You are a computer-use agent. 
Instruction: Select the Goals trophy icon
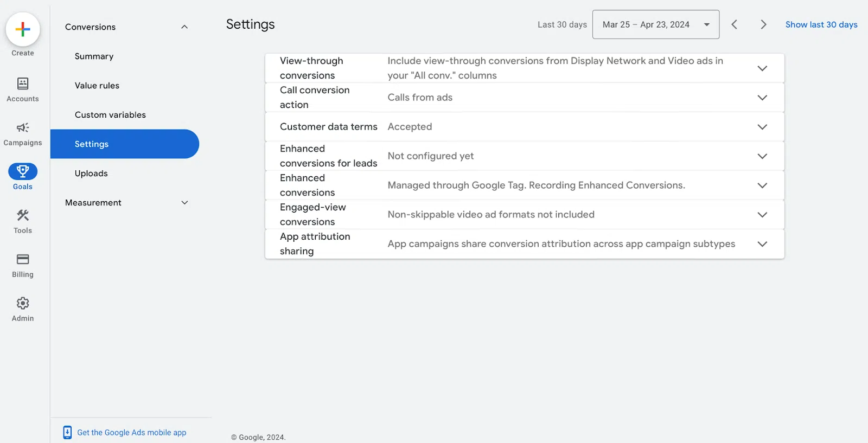(x=23, y=171)
